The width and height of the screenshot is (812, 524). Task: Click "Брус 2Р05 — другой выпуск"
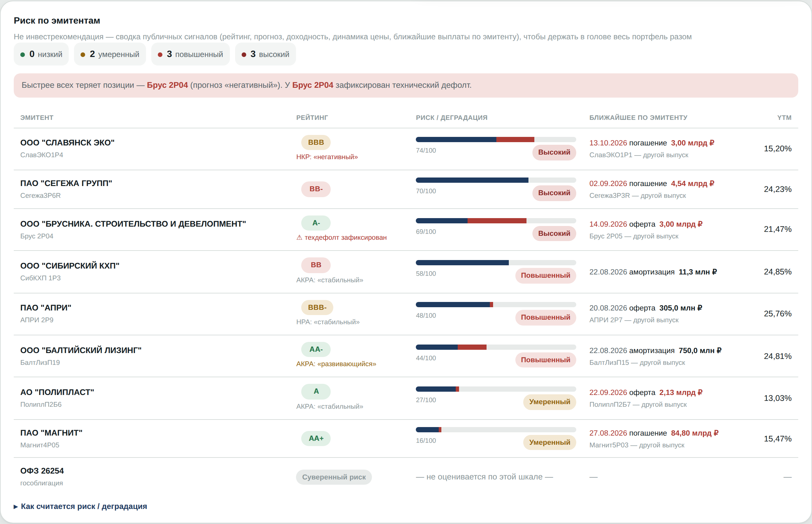pyautogui.click(x=634, y=236)
